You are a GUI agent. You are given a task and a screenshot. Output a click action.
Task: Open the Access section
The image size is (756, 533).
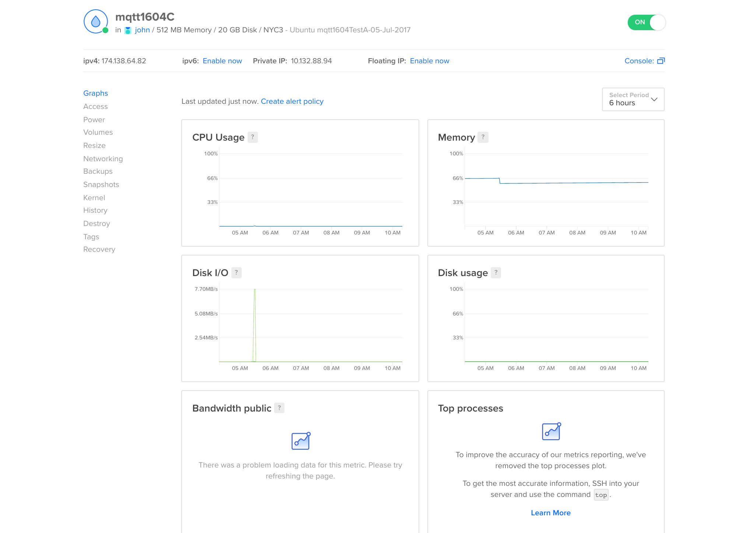pos(95,106)
